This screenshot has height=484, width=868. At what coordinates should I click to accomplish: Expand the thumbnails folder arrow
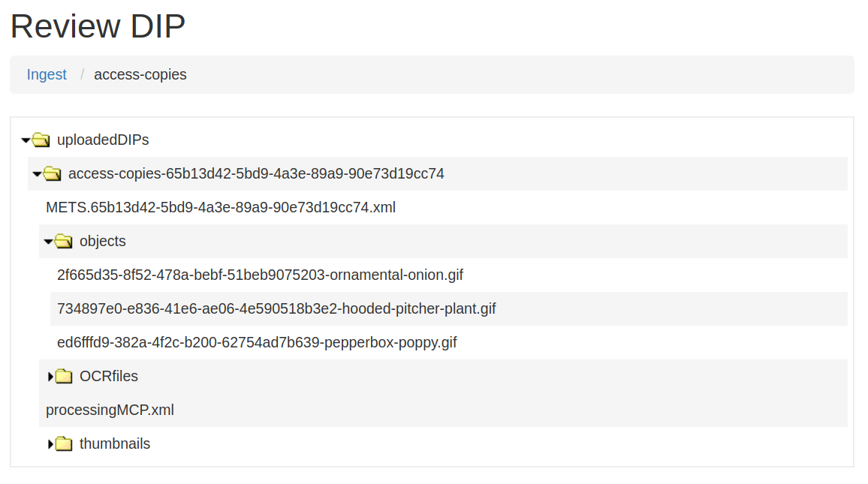pos(50,444)
